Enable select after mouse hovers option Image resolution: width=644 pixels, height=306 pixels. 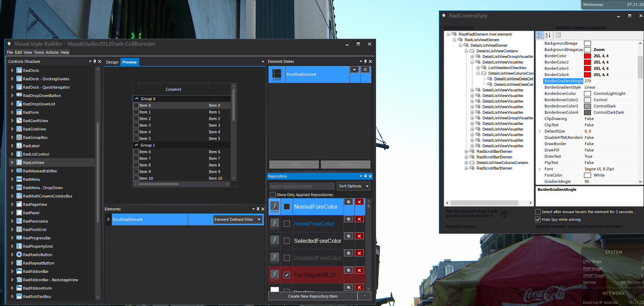538,212
